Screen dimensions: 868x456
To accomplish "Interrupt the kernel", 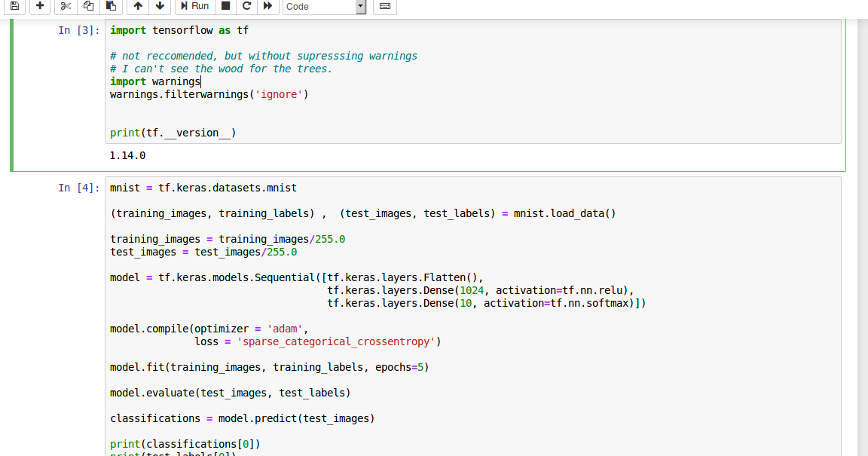I will point(225,7).
